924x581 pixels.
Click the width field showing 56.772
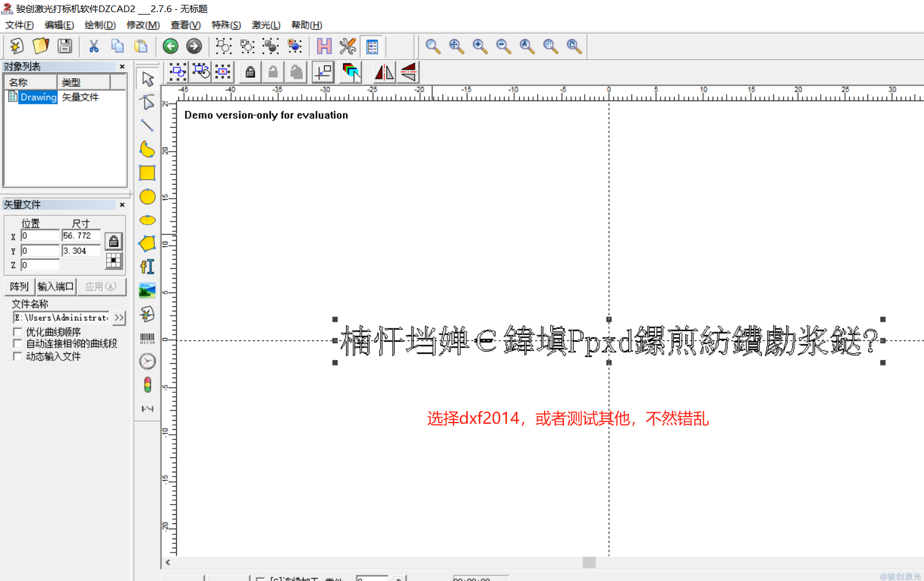point(81,236)
